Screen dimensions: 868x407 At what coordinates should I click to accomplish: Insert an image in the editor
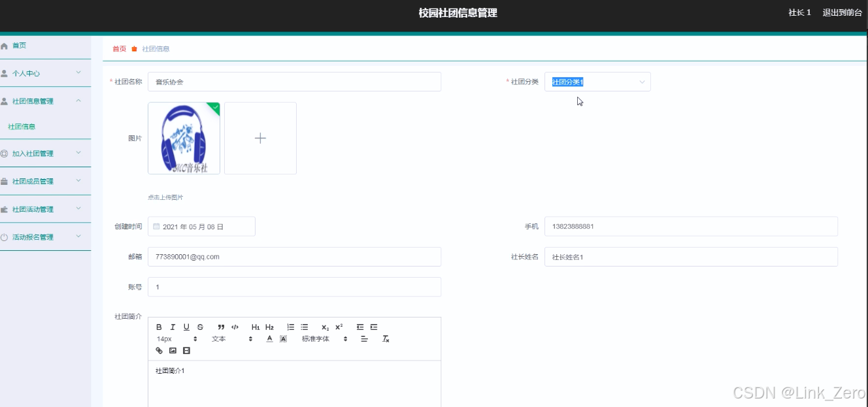pyautogui.click(x=173, y=351)
